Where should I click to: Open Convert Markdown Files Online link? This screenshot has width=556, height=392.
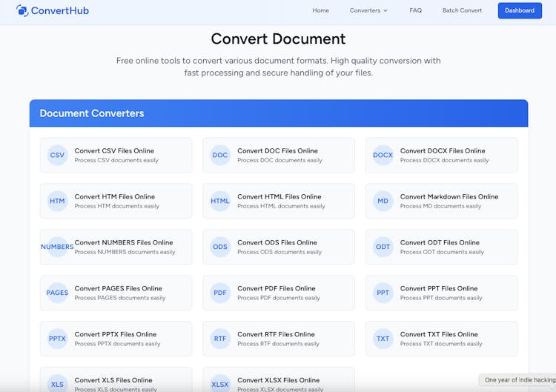point(449,196)
